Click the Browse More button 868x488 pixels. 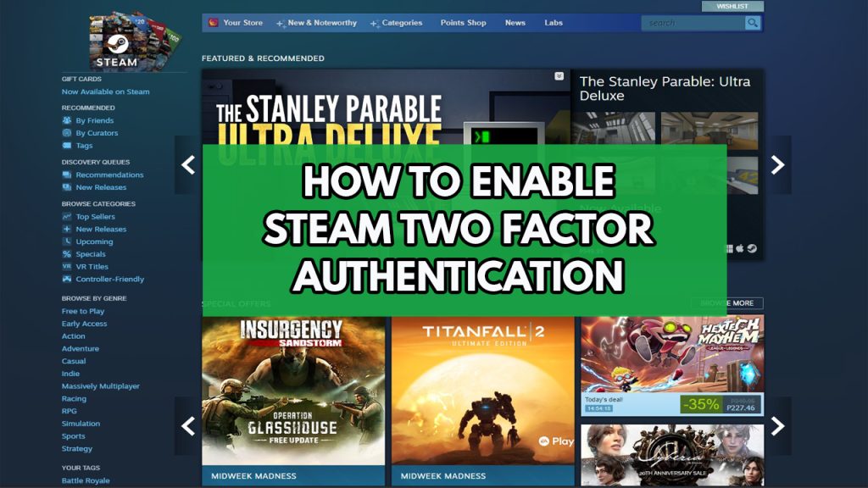(x=727, y=303)
